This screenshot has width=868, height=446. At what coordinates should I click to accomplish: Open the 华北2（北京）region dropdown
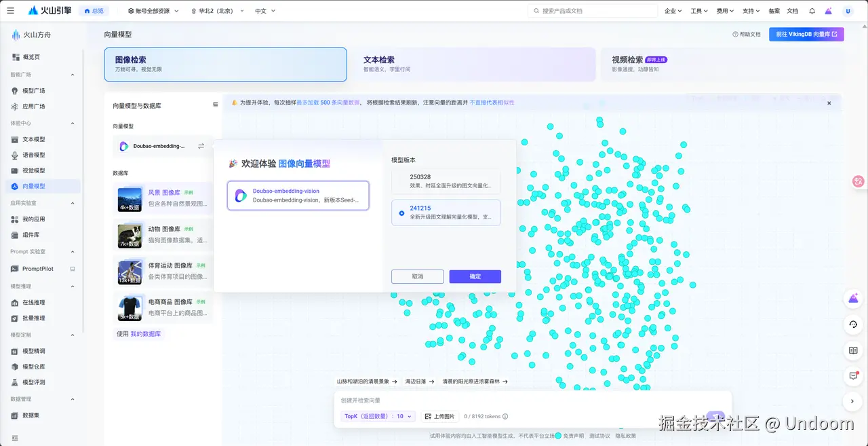coord(218,11)
